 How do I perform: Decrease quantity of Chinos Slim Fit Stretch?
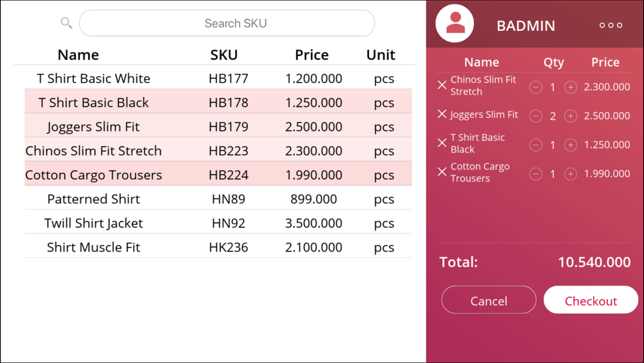pyautogui.click(x=536, y=87)
